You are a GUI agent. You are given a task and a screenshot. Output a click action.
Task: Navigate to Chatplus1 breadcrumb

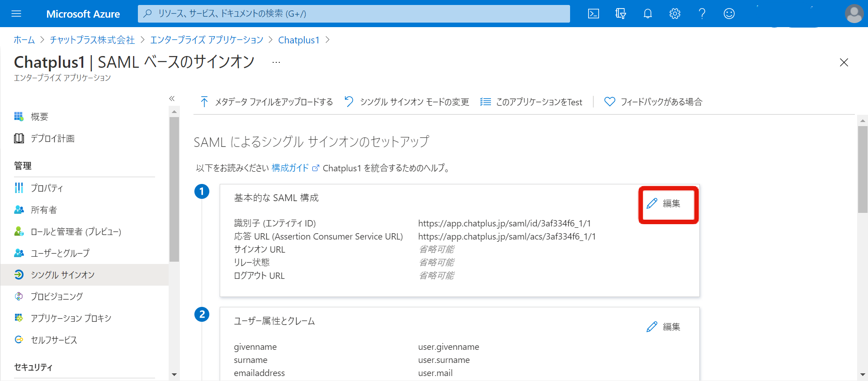click(x=299, y=40)
